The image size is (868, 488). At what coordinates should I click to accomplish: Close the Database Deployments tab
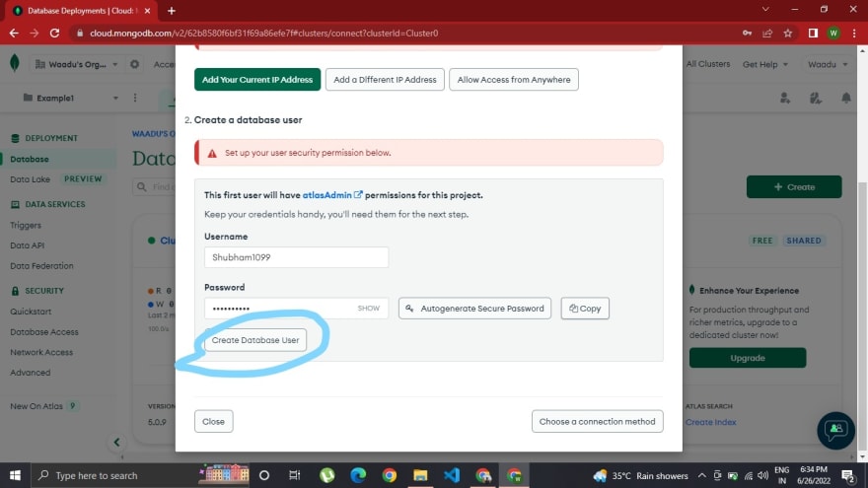pos(147,11)
